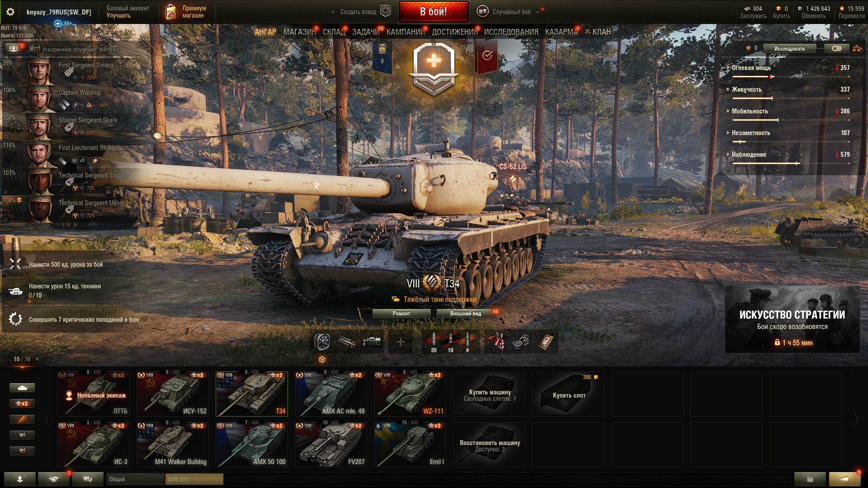Select the gun rammer equipment slot
Screen dimensions: 868x488
[x=347, y=342]
